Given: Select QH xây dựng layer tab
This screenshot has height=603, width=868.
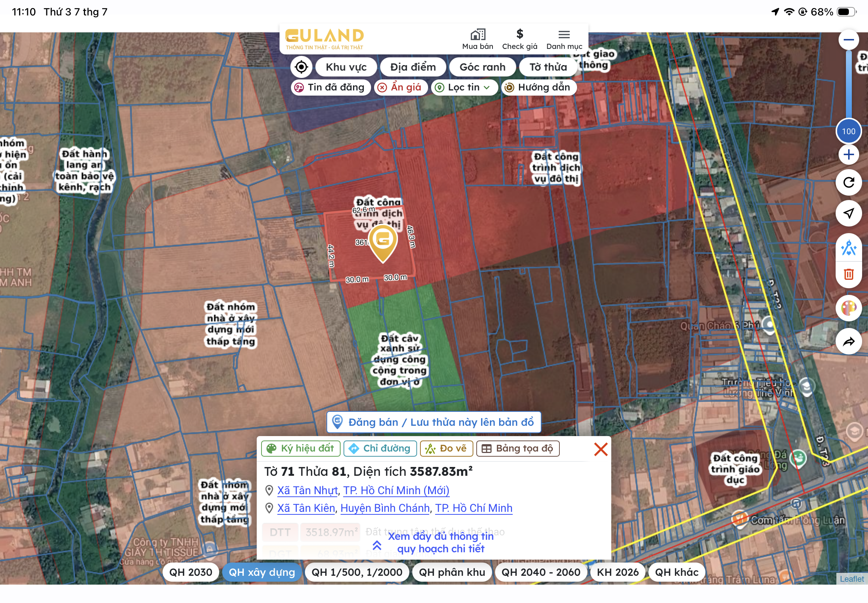Looking at the screenshot, I should point(262,572).
